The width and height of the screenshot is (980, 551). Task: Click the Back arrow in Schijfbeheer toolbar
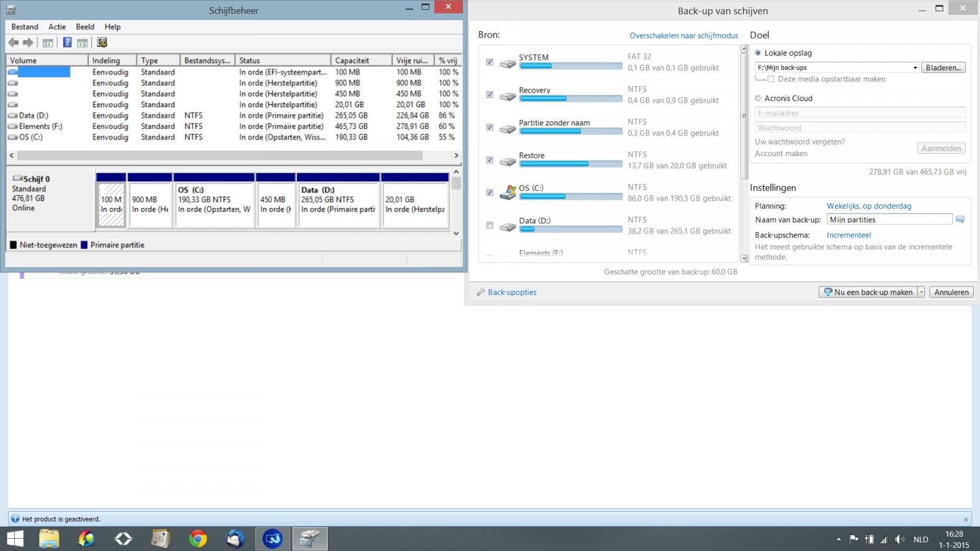click(13, 42)
